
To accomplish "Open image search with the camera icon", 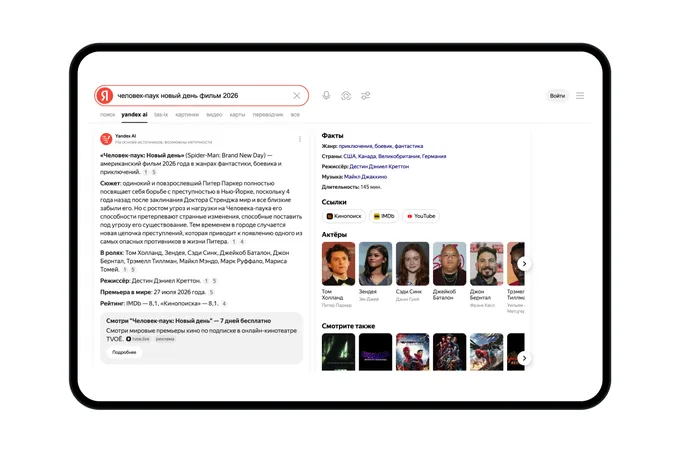I will pyautogui.click(x=346, y=95).
